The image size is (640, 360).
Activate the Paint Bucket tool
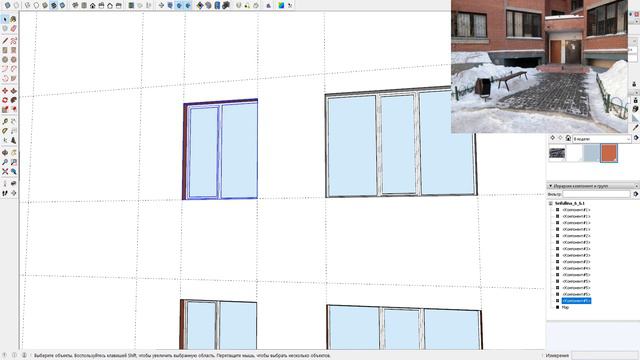click(13, 19)
